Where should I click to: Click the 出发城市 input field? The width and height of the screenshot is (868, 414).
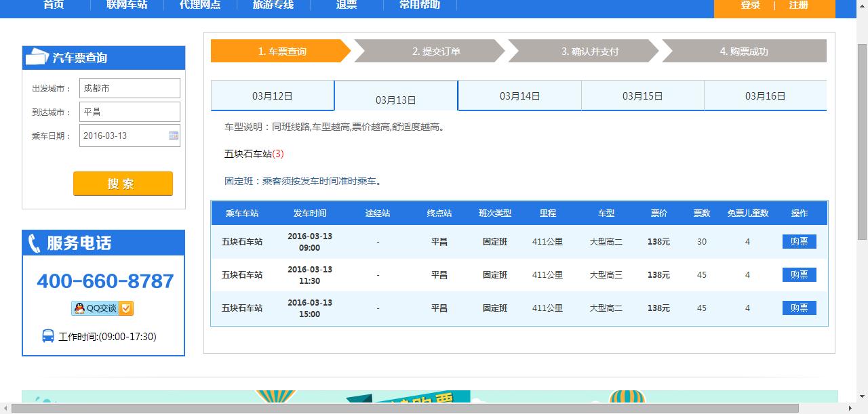point(130,88)
